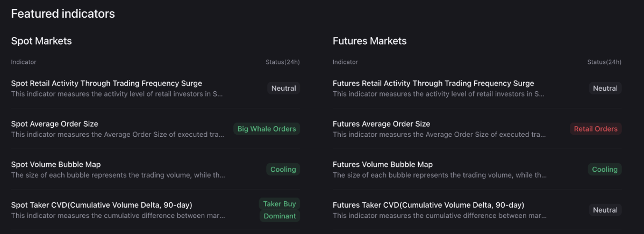644x234 pixels.
Task: Click the Taker Buy Dominant status badge
Action: tap(280, 210)
